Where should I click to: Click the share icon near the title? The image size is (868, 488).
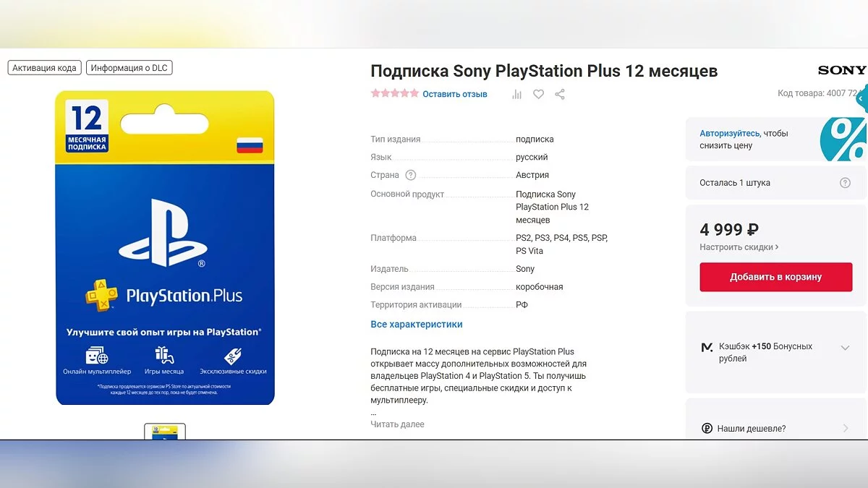(560, 94)
